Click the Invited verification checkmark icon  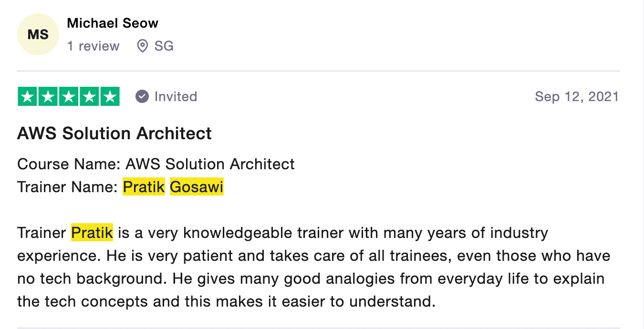click(x=142, y=97)
